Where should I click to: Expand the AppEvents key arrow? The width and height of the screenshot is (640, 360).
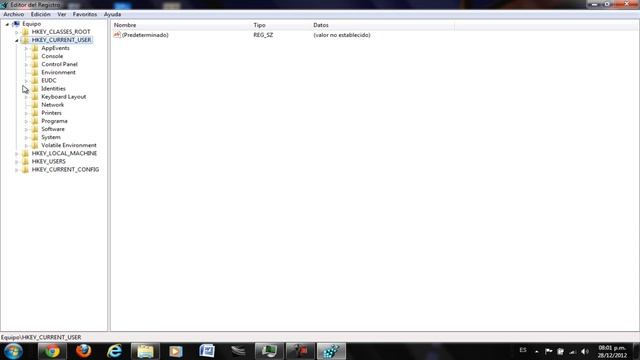[26, 49]
